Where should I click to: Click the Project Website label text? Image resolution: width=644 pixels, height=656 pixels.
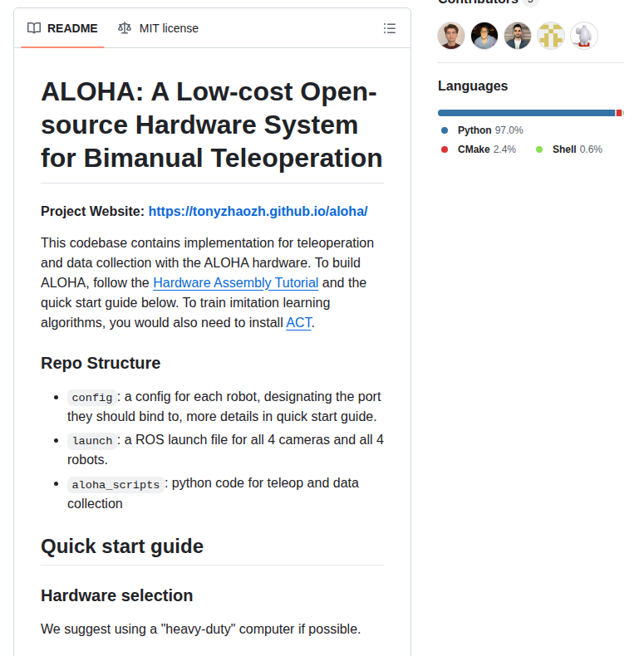click(92, 211)
